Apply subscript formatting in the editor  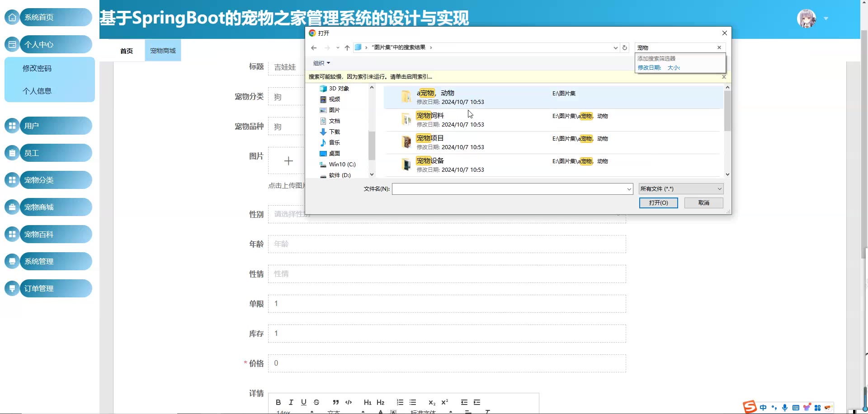click(x=432, y=402)
